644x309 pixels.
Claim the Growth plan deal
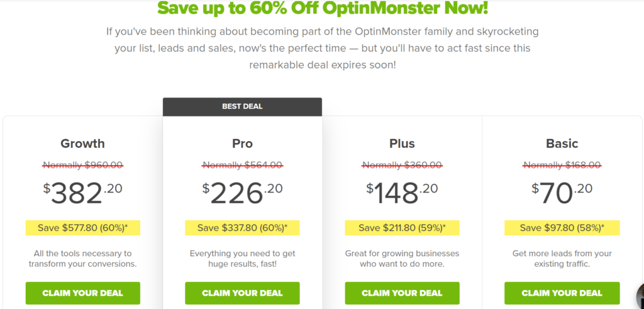click(x=82, y=293)
